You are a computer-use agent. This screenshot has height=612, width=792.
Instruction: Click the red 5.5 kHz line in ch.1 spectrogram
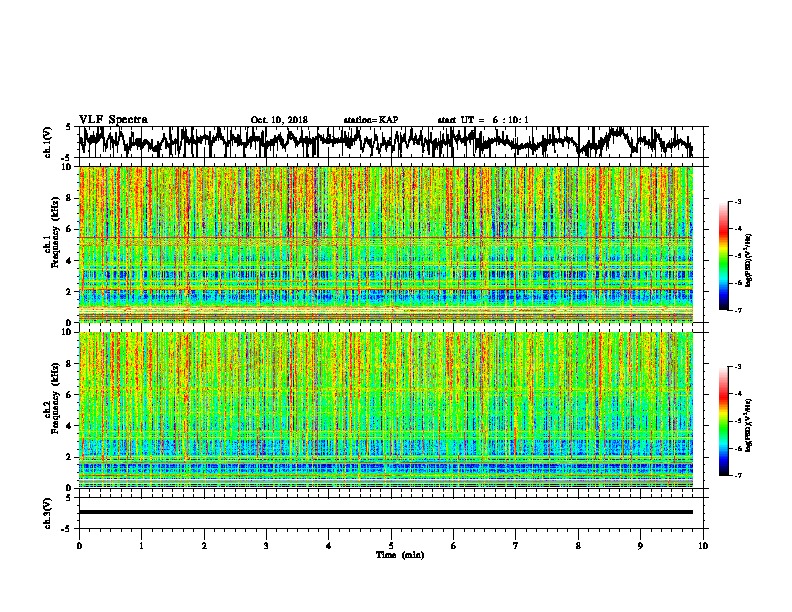[386, 237]
